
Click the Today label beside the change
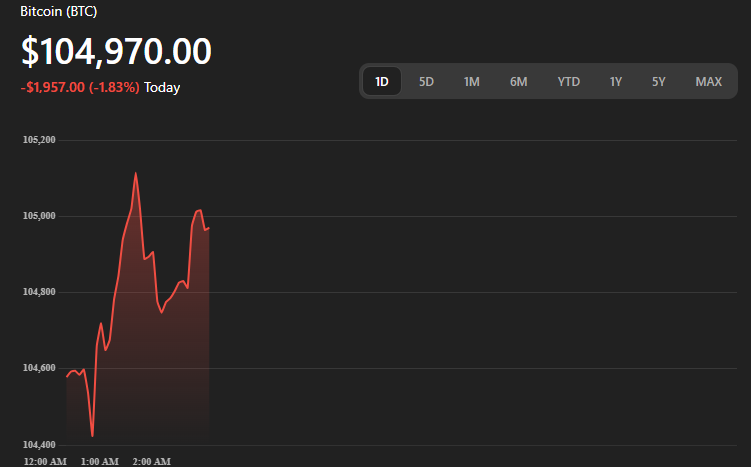coord(162,88)
